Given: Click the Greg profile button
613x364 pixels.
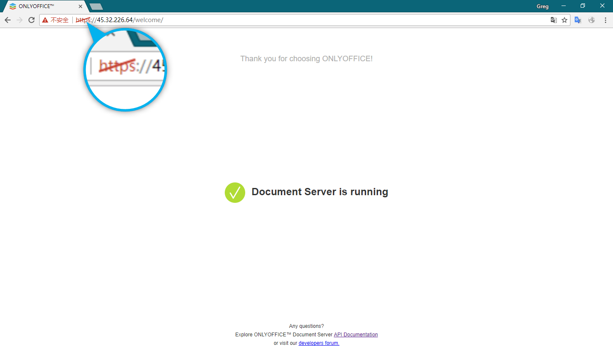Looking at the screenshot, I should click(542, 6).
